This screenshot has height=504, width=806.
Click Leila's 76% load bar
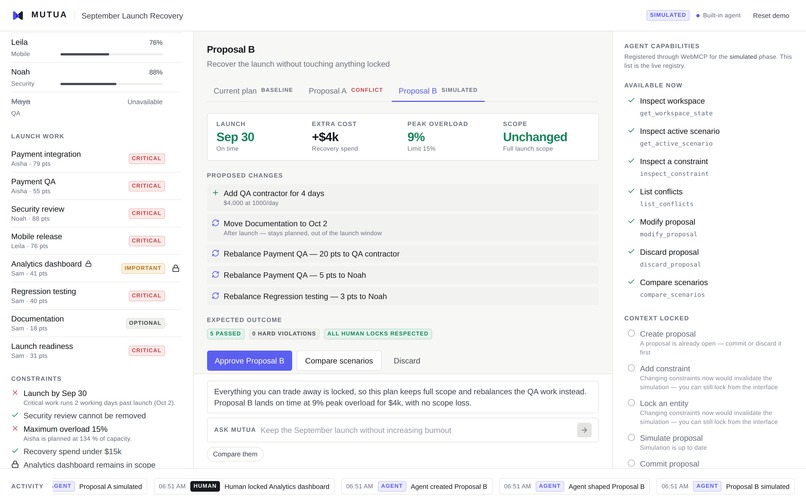tap(112, 54)
